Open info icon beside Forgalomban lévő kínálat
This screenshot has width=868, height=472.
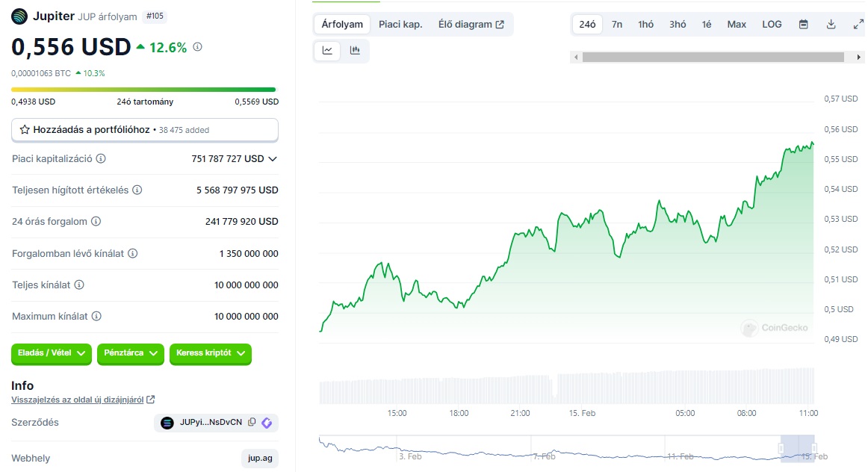(x=133, y=253)
